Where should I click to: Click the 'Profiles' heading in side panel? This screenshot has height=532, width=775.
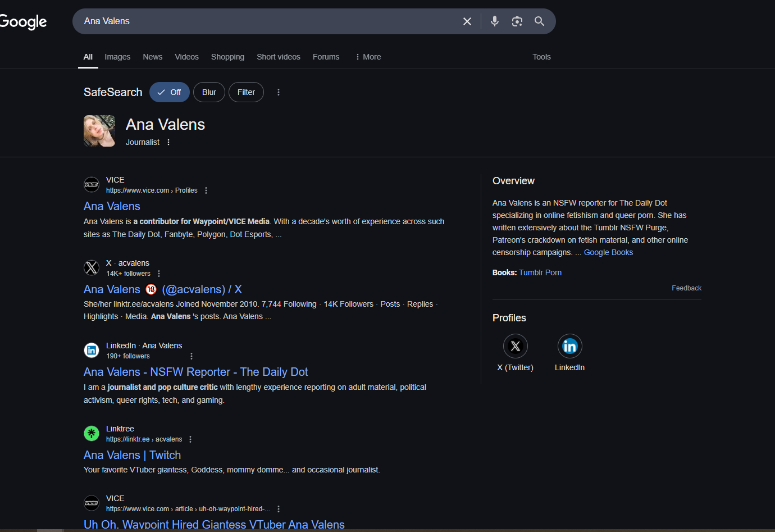coord(509,318)
